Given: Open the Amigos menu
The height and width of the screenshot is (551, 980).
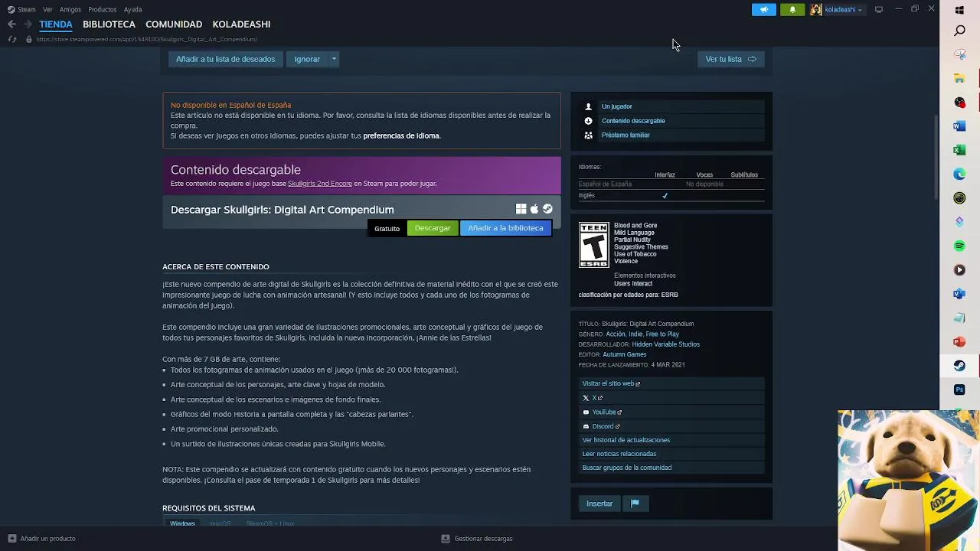Looking at the screenshot, I should click(x=70, y=10).
